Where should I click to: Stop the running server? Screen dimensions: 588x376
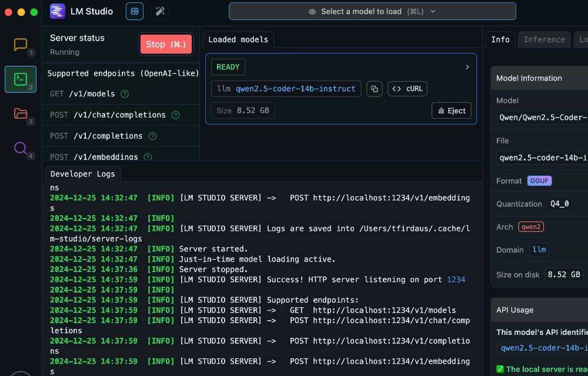pyautogui.click(x=166, y=44)
